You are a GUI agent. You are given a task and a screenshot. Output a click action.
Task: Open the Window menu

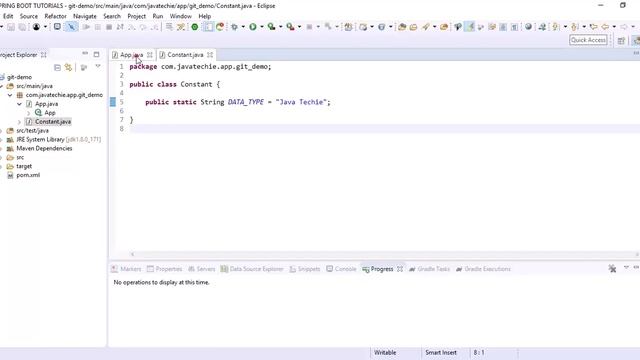click(180, 16)
